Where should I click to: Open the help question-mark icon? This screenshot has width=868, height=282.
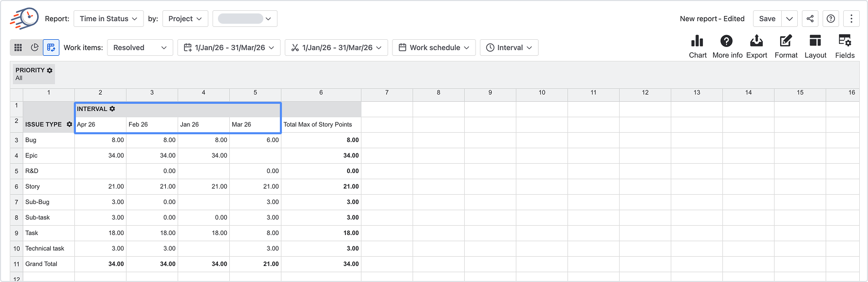[x=831, y=19]
